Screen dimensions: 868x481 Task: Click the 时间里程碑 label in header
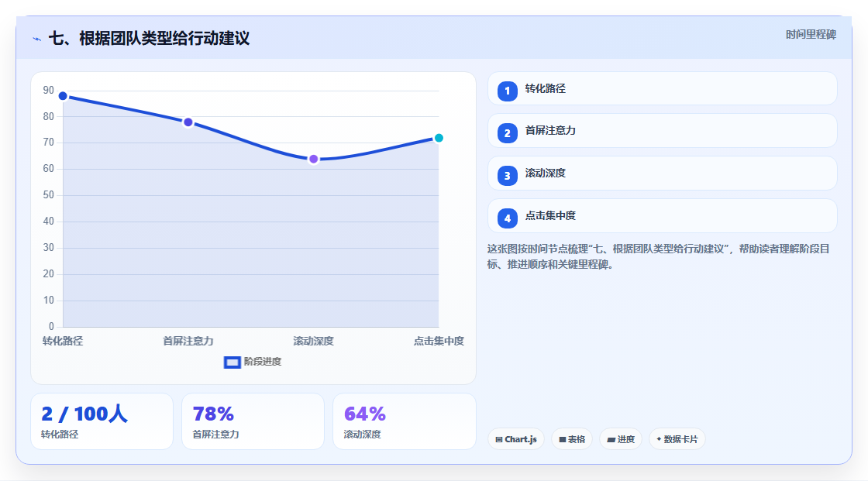coord(811,34)
